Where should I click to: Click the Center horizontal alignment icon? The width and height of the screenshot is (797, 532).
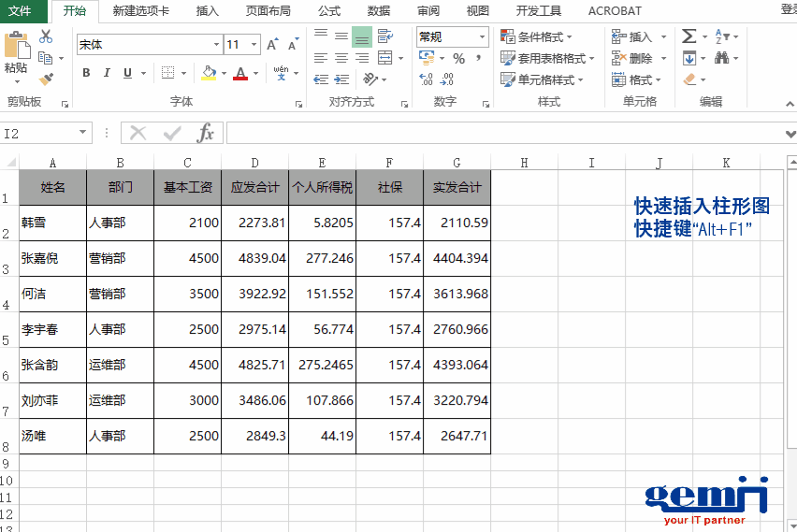pyautogui.click(x=341, y=58)
